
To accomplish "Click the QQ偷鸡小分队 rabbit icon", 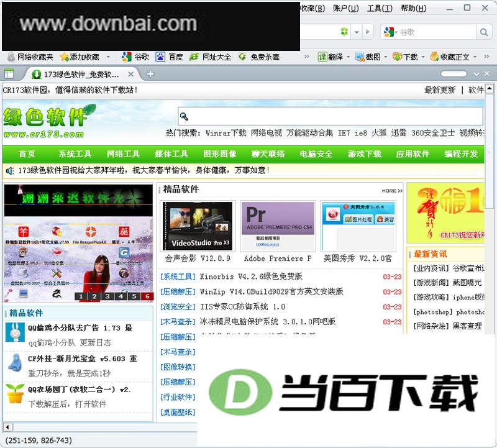I will 15,332.
